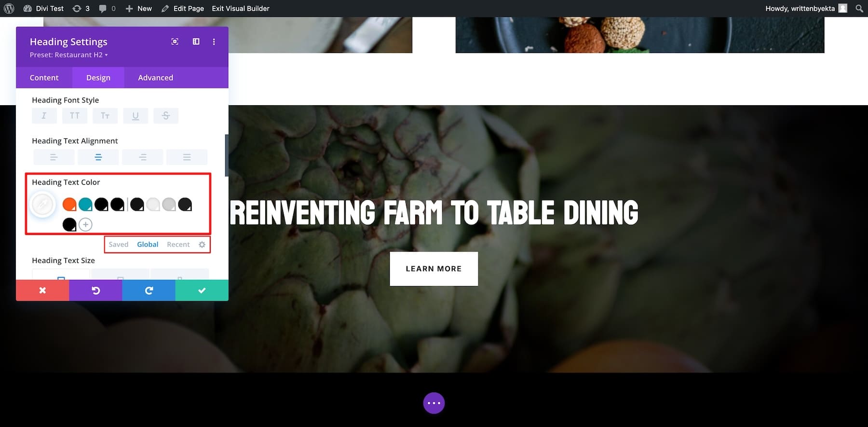Open the eyedropper color picker circle
Viewport: 868px width, 427px height.
point(42,205)
